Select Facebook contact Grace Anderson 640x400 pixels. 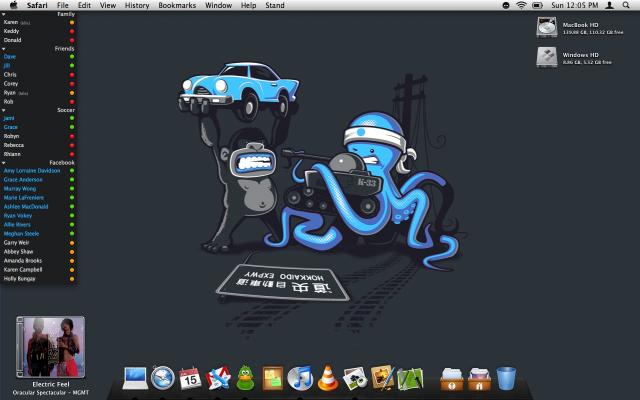click(39, 180)
